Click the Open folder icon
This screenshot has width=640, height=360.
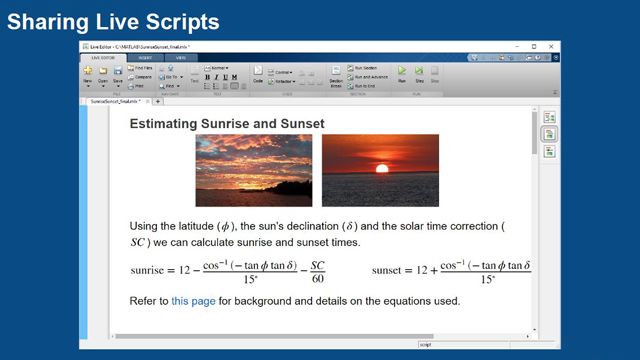[x=103, y=71]
